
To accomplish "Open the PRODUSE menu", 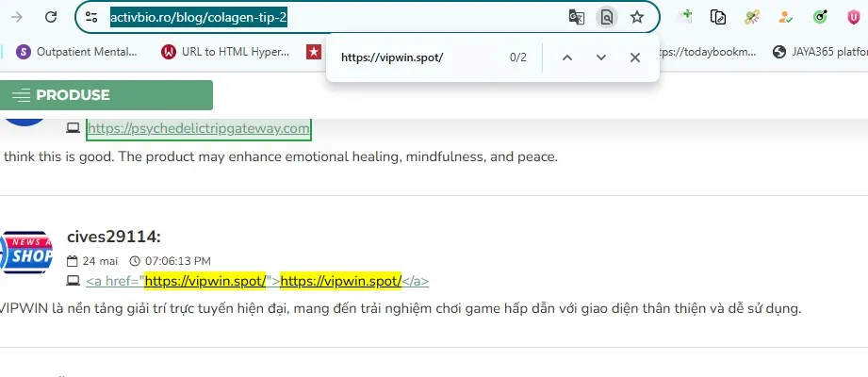I will pos(106,95).
